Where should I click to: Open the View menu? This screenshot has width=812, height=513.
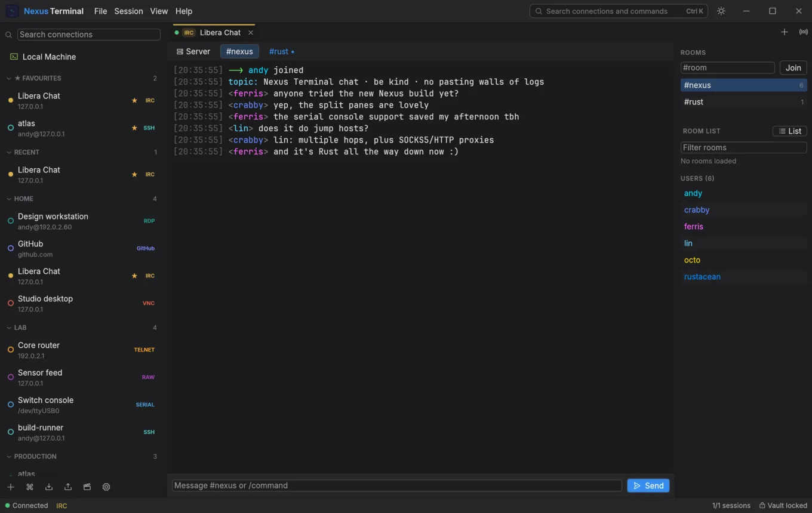click(x=159, y=11)
